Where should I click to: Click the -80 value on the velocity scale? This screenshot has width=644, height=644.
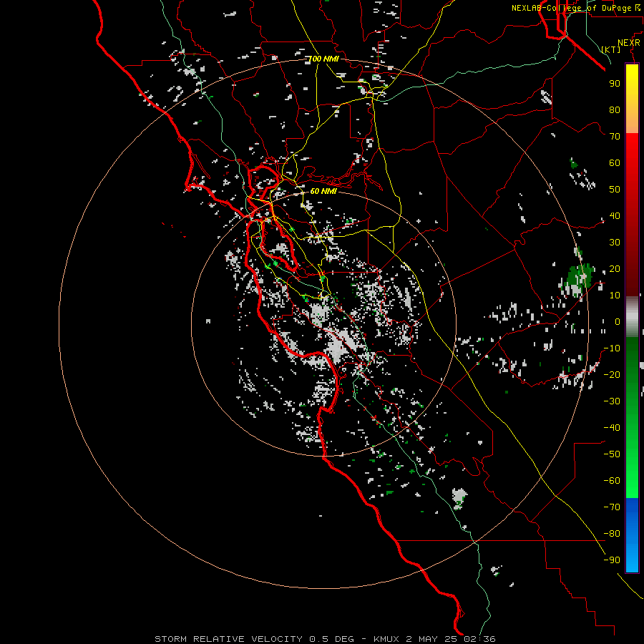click(x=612, y=534)
